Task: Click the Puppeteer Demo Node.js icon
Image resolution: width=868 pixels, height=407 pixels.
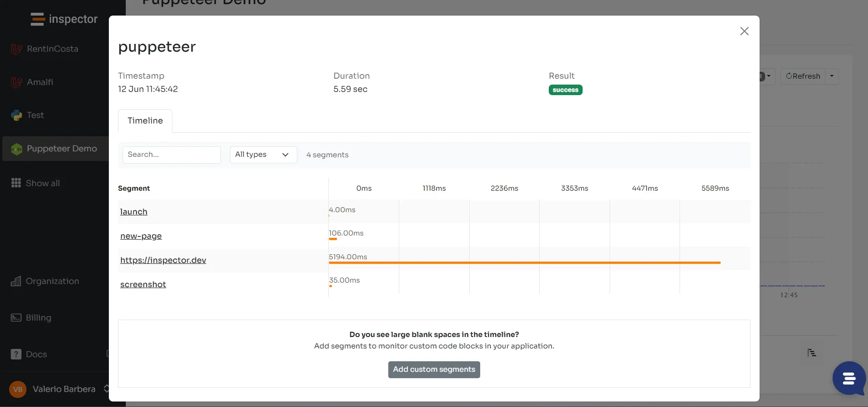Action: (16, 149)
